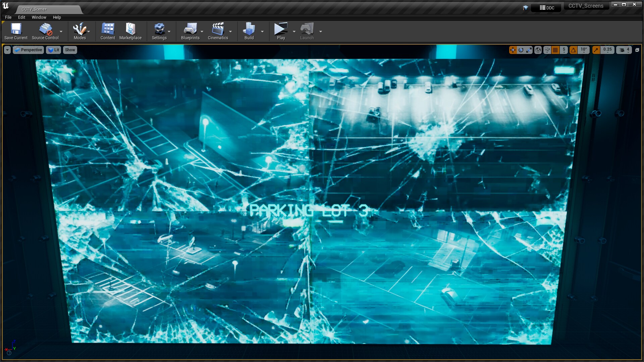Viewport: 644px width, 362px height.
Task: Open the Content Browser
Action: point(107,31)
